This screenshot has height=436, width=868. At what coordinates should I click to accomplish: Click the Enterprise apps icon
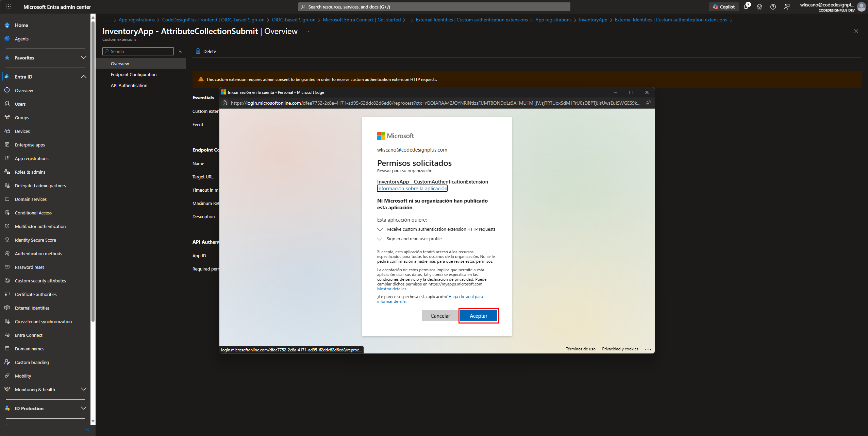(x=7, y=145)
